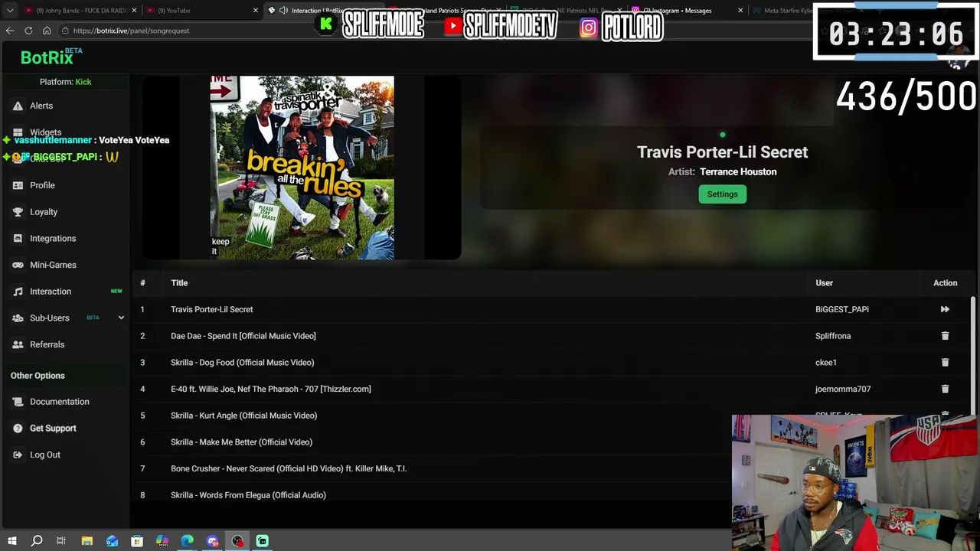Open the Windows Start menu

point(11,541)
